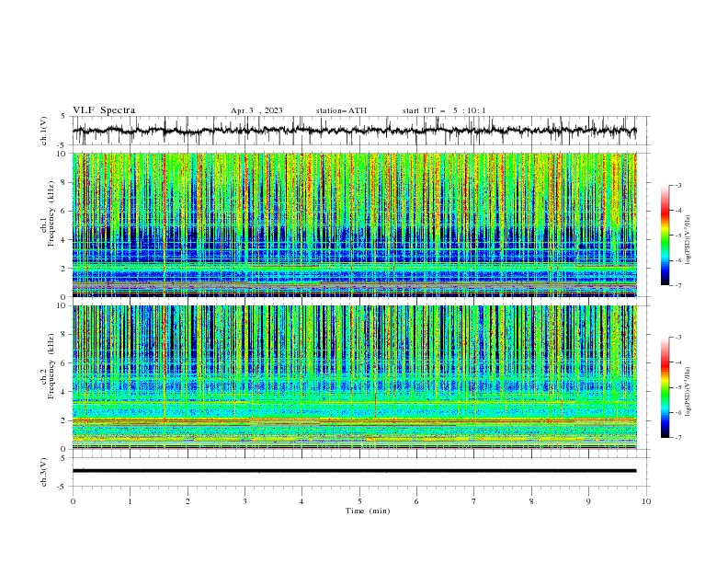Click inside the ch.2 spectrogram panel

pyautogui.click(x=354, y=377)
